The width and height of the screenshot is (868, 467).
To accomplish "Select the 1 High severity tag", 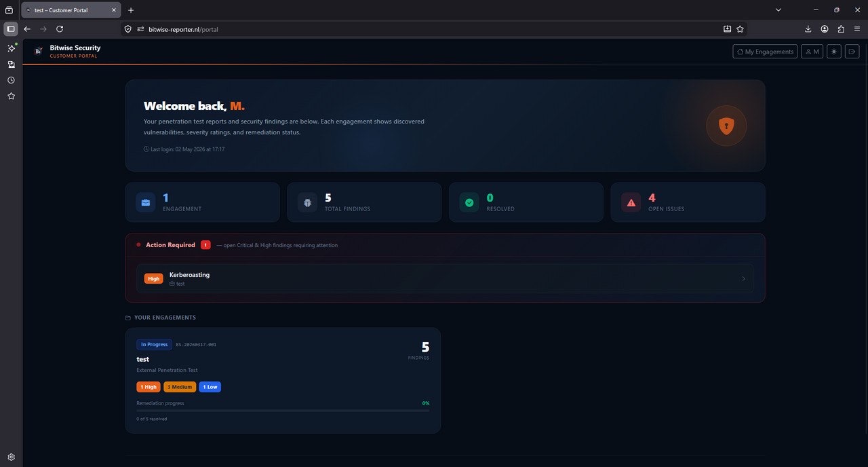I will tap(149, 387).
